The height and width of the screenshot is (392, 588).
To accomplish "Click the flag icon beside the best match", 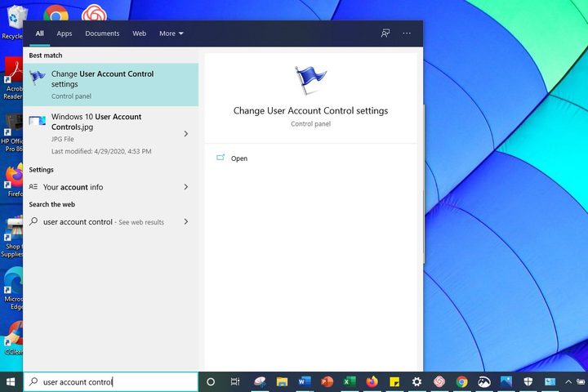I will coord(37,78).
